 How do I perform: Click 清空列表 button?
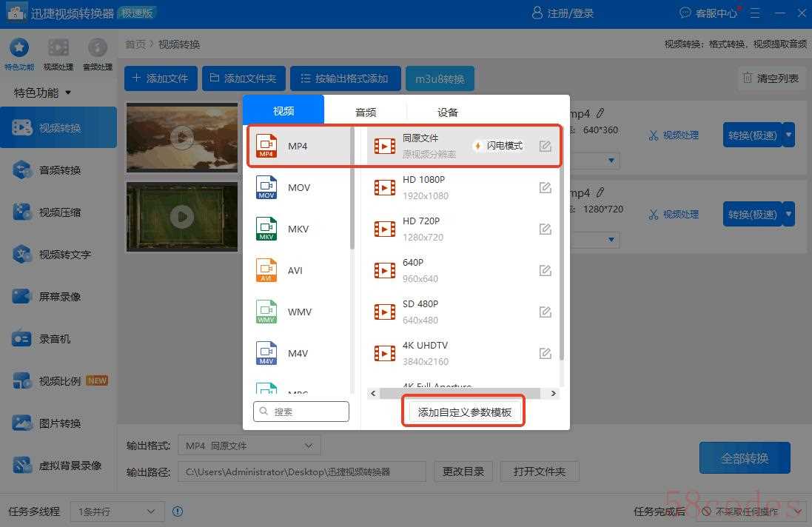click(771, 78)
